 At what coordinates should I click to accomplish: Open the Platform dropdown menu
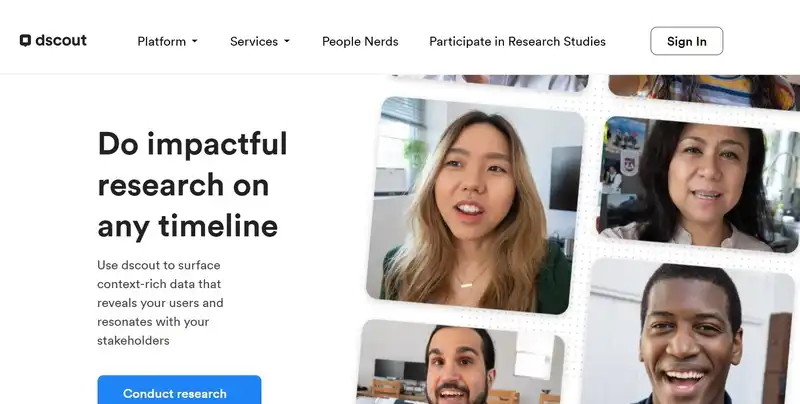coord(167,41)
